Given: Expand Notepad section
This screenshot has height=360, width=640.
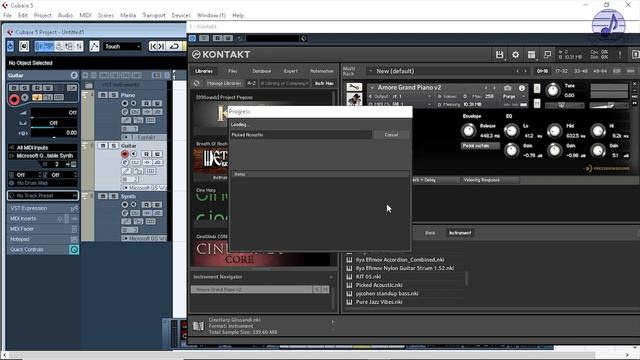Looking at the screenshot, I should point(43,239).
